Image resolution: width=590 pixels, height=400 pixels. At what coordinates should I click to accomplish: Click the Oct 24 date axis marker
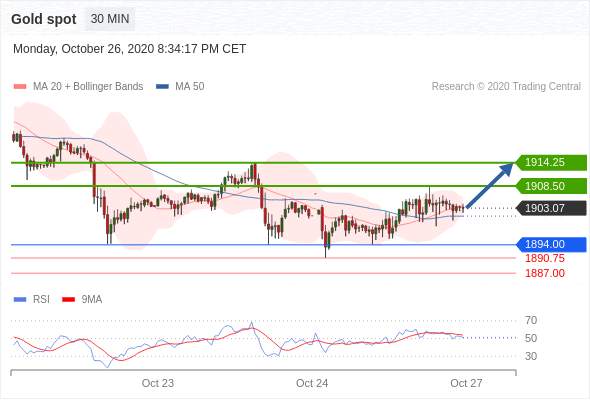tap(312, 383)
